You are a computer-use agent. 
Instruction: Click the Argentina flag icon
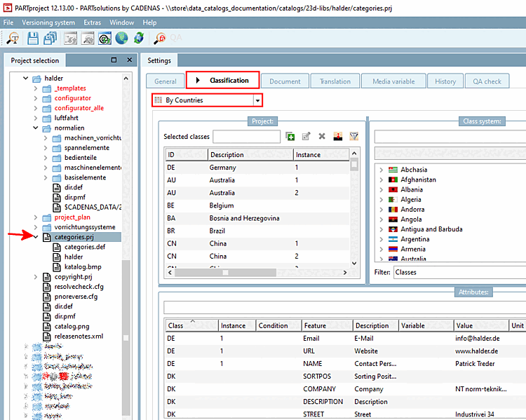pyautogui.click(x=393, y=239)
